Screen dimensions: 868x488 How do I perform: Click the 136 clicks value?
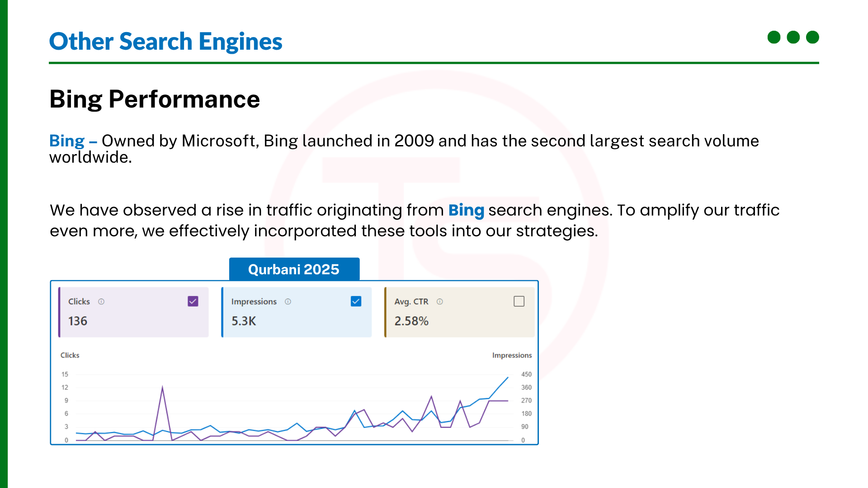78,321
